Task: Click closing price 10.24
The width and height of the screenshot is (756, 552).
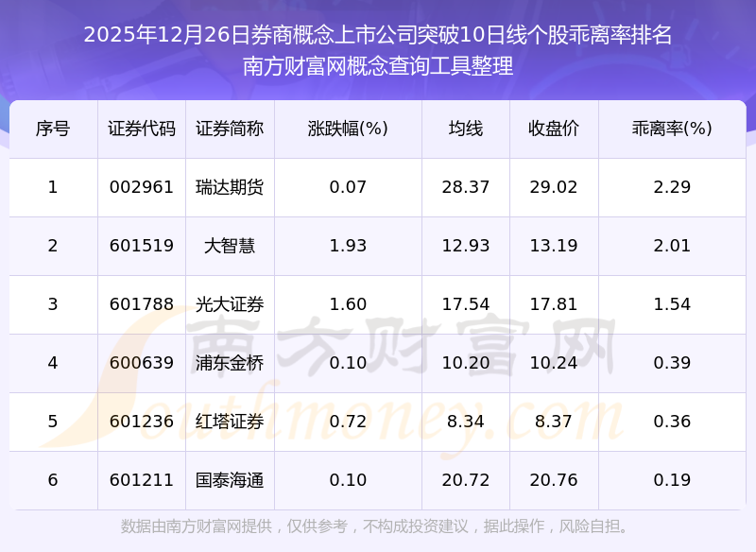Action: (554, 363)
